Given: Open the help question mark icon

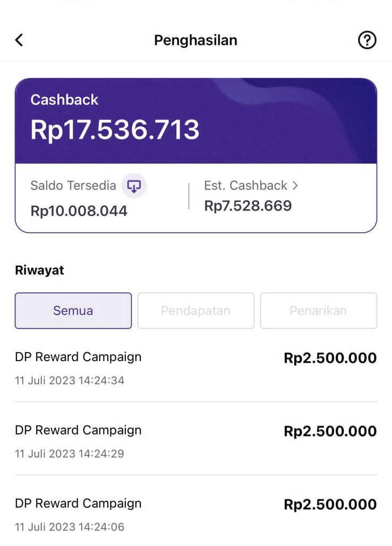Looking at the screenshot, I should pyautogui.click(x=367, y=40).
